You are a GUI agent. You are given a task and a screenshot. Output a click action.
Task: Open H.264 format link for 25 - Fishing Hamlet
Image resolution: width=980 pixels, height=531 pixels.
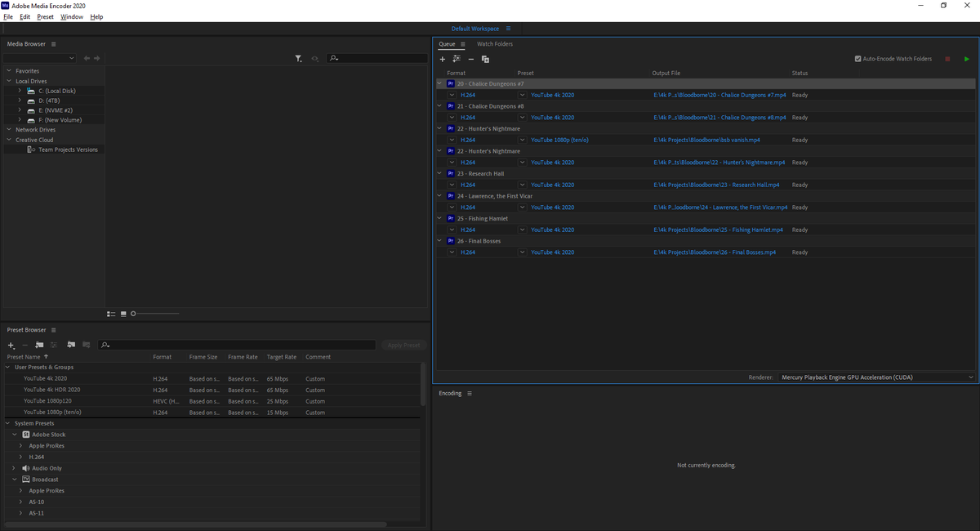click(468, 230)
